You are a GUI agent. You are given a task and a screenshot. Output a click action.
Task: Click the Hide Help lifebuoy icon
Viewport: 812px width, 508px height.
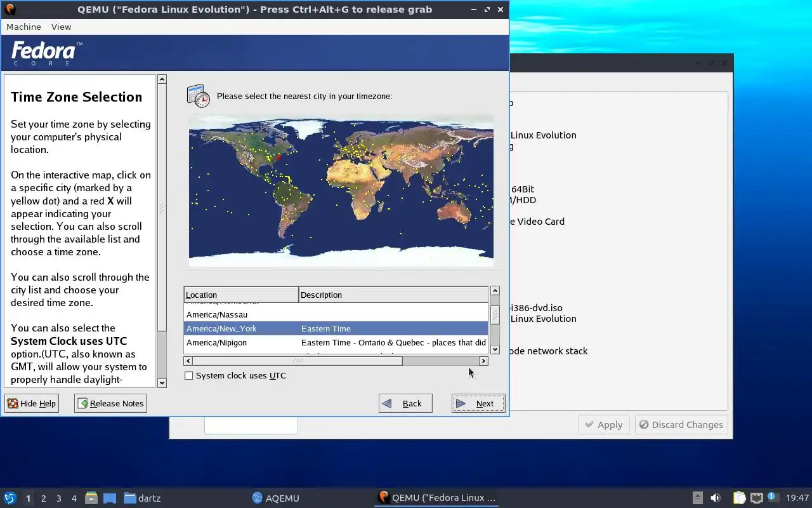[13, 403]
